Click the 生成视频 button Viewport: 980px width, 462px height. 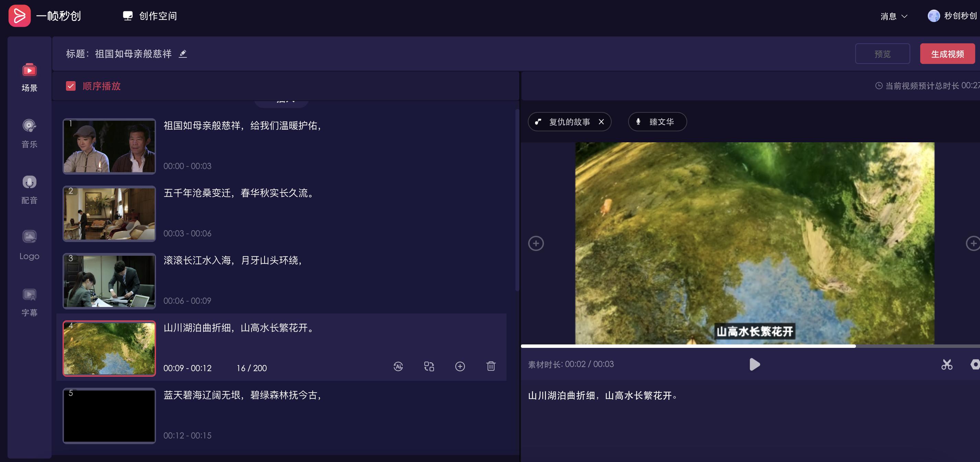click(947, 54)
